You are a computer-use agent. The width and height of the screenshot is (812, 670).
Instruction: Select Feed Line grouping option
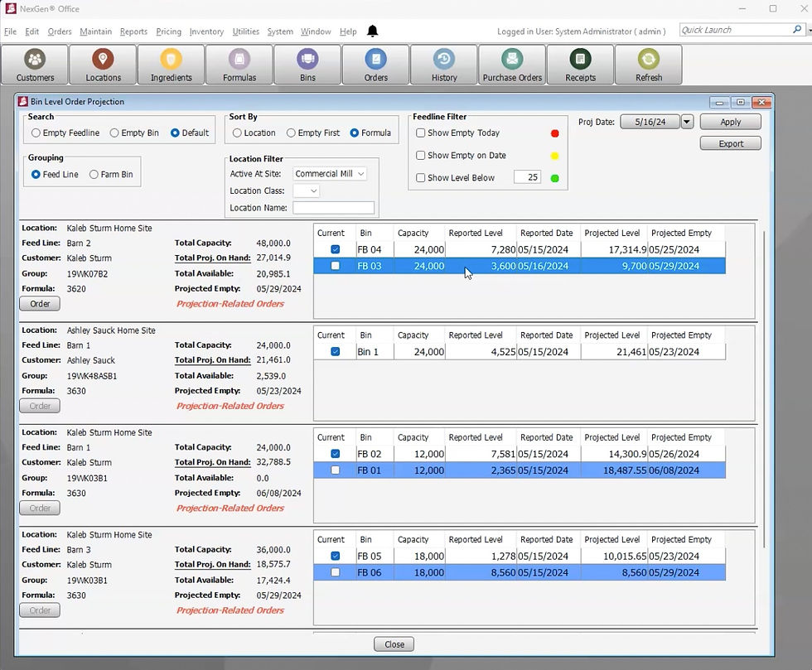pos(36,175)
